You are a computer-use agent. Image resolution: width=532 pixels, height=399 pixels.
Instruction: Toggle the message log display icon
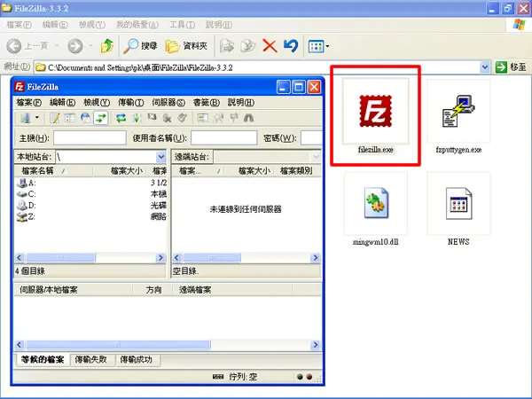[55, 118]
